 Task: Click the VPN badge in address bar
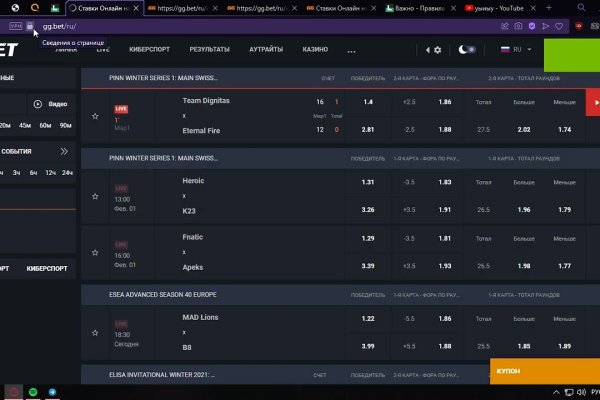click(16, 25)
